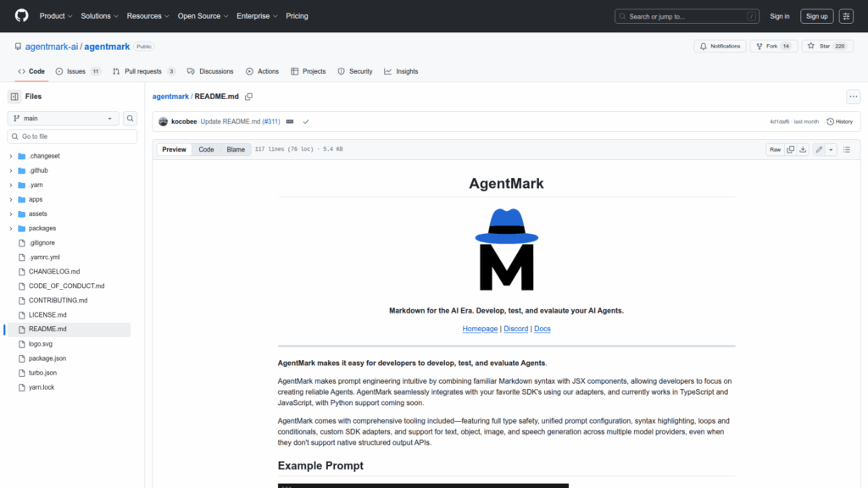Click the AgentMark logo image
Viewport: 868px width, 488px height.
pyautogui.click(x=507, y=250)
